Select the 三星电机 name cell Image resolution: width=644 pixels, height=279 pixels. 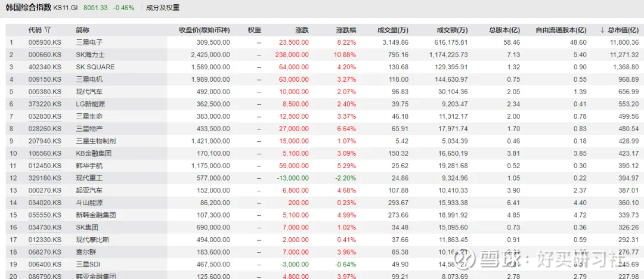coord(89,79)
